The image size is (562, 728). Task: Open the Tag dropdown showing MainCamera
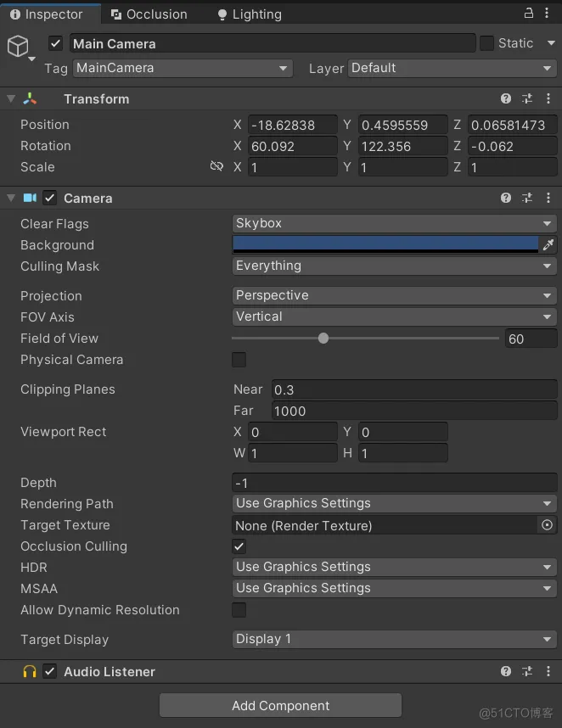[x=183, y=68]
